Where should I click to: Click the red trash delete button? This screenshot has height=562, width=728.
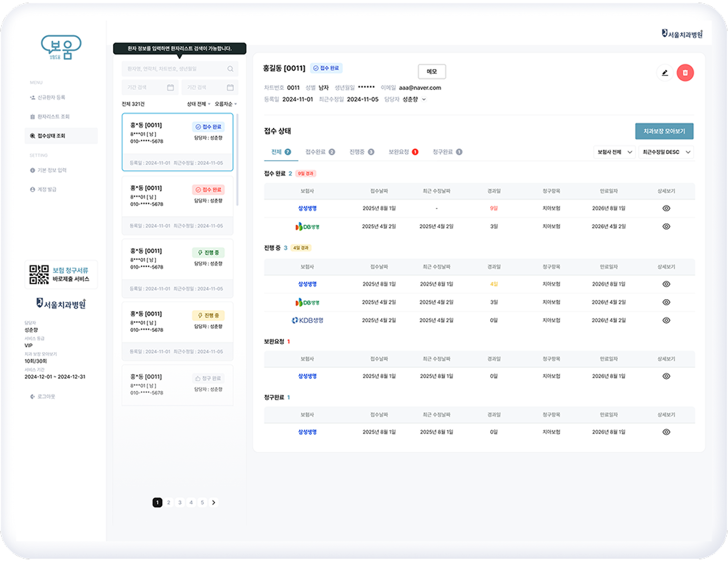click(685, 73)
